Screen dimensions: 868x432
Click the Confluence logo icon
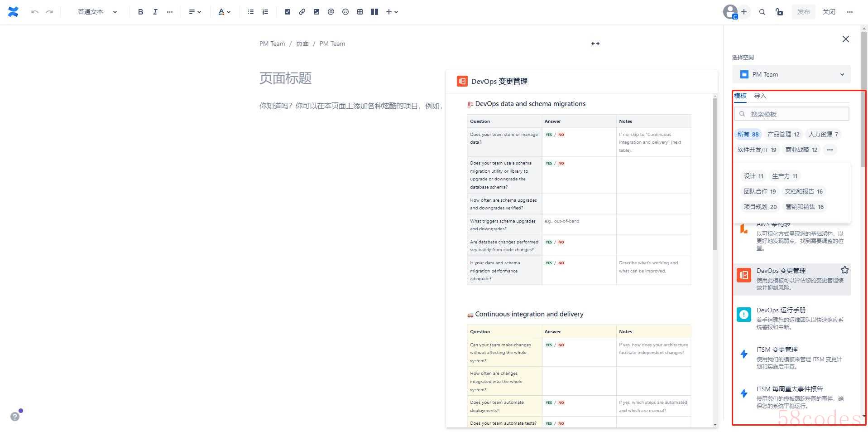click(x=13, y=12)
